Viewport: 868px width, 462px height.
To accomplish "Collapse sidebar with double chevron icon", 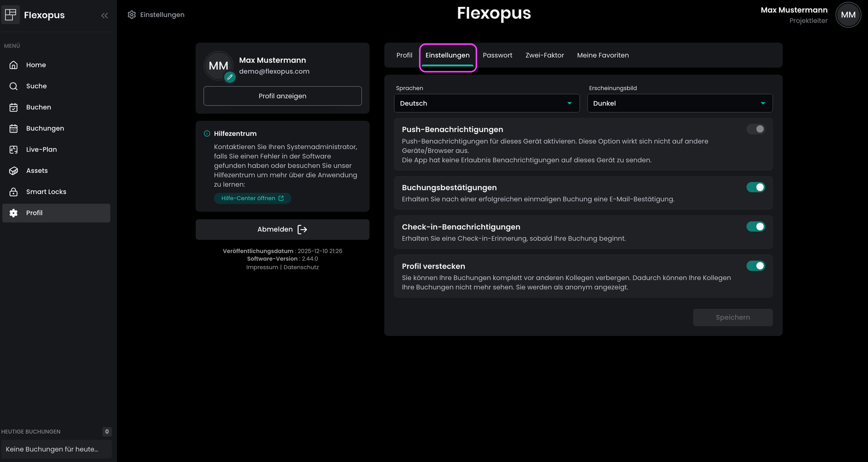I will 104,16.
